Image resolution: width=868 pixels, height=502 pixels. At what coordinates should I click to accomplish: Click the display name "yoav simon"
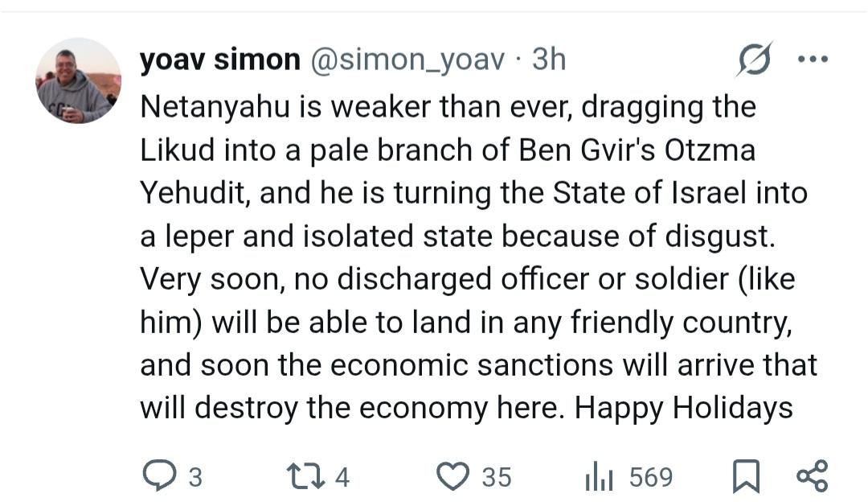219,60
